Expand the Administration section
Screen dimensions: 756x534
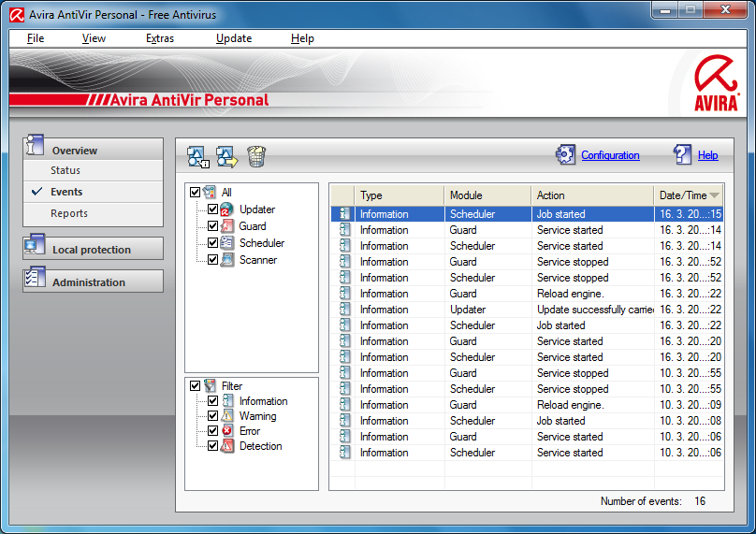(x=89, y=282)
